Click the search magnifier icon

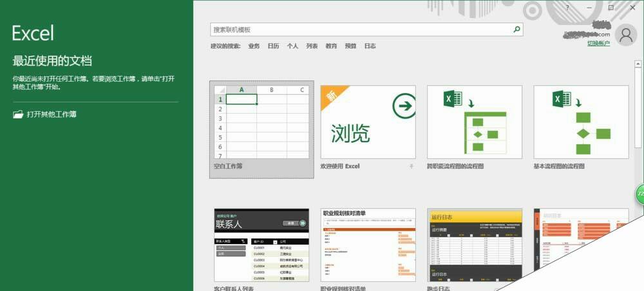(516, 30)
